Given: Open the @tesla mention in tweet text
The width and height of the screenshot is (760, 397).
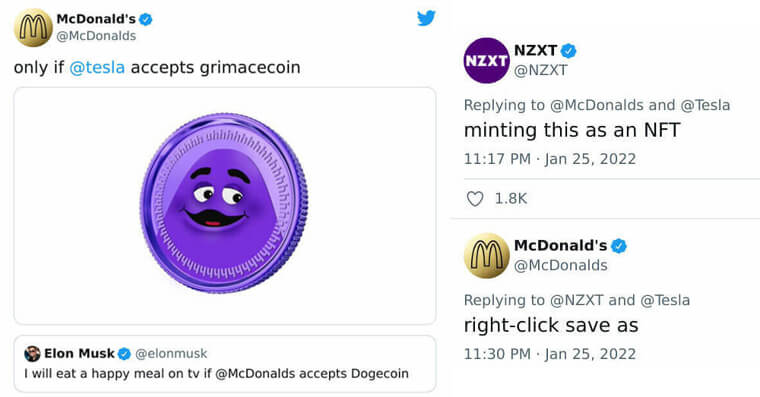Looking at the screenshot, I should point(97,67).
